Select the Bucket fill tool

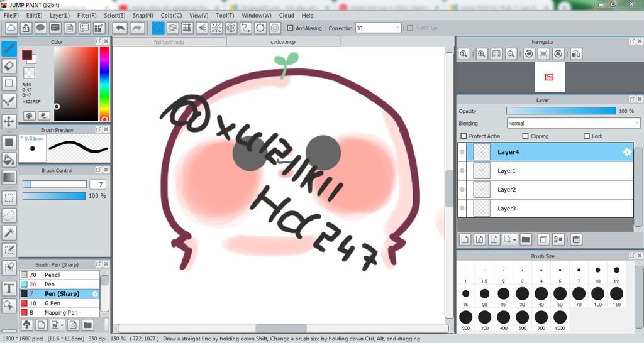click(9, 160)
